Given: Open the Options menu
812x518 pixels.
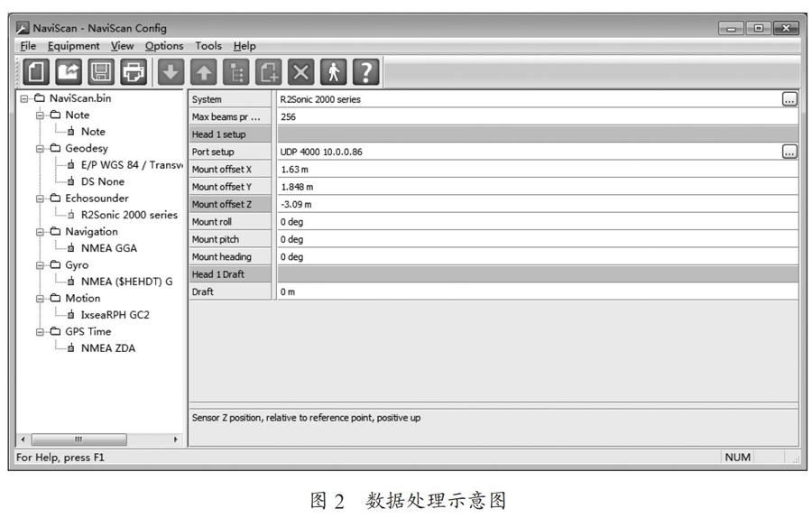Looking at the screenshot, I should click(x=164, y=46).
